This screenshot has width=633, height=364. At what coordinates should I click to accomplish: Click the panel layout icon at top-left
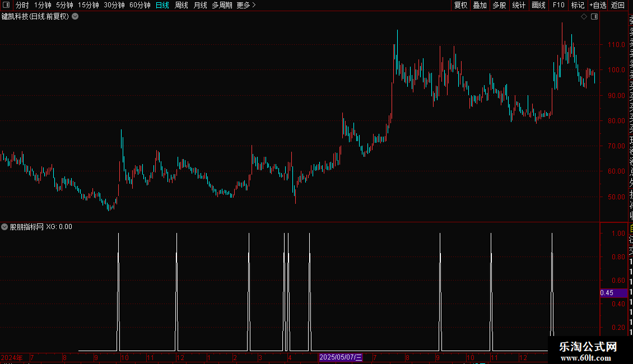point(6,5)
